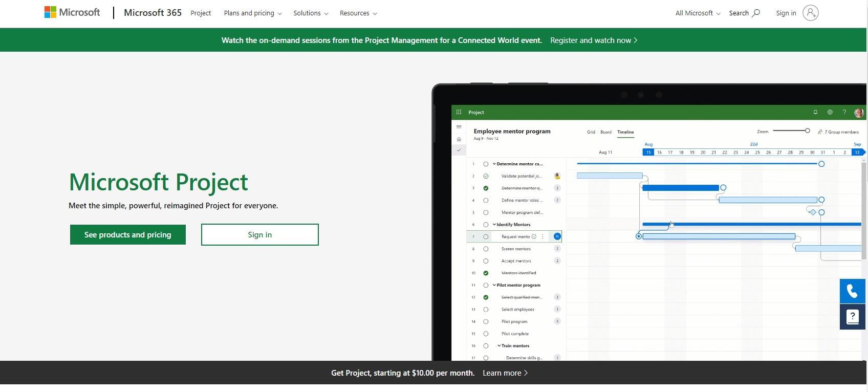The height and width of the screenshot is (392, 868).
Task: Open the user profile photo in Project header
Action: click(x=859, y=113)
